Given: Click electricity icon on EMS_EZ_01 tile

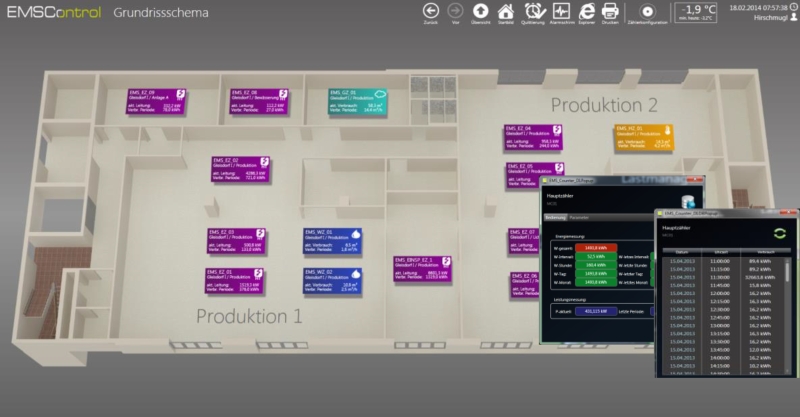Looking at the screenshot, I should pyautogui.click(x=258, y=274).
